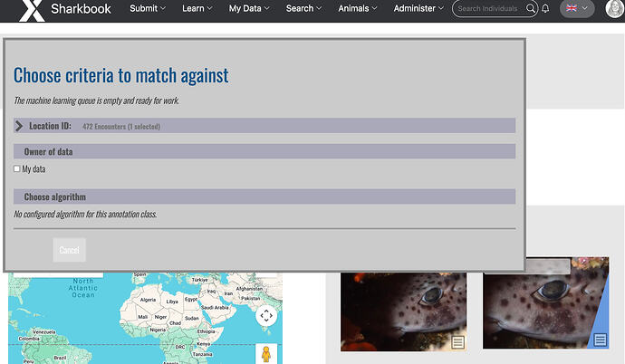Open the Submit dropdown menu
This screenshot has height=364, width=625.
(148, 9)
